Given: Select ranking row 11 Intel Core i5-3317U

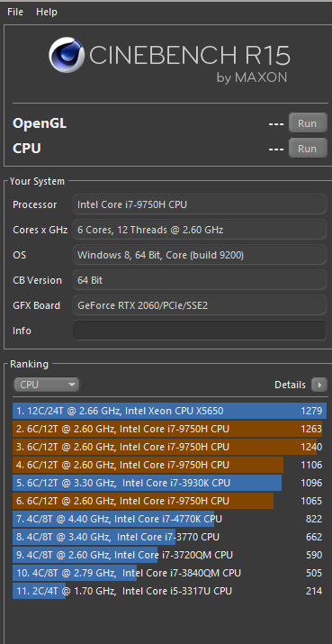Looking at the screenshot, I should (169, 591).
